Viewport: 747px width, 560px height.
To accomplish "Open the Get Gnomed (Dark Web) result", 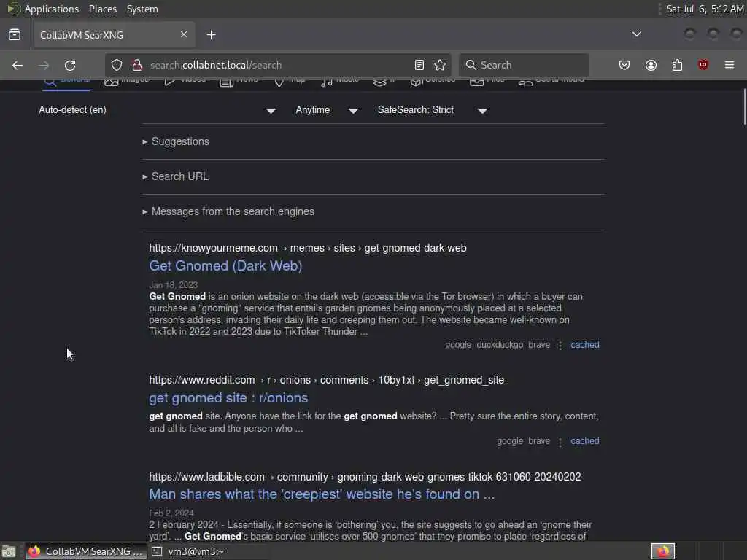I will tap(225, 265).
